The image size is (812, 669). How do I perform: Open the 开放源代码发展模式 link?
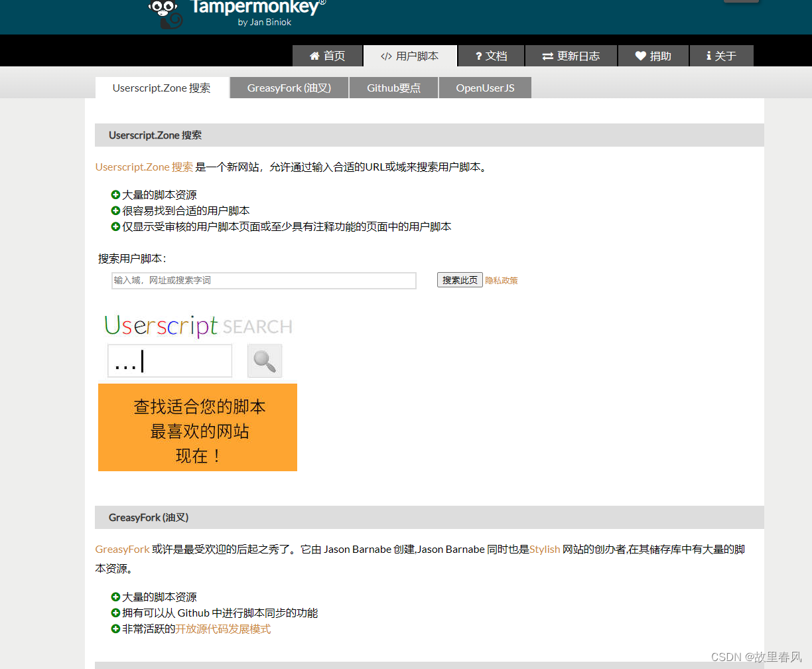[x=223, y=629]
